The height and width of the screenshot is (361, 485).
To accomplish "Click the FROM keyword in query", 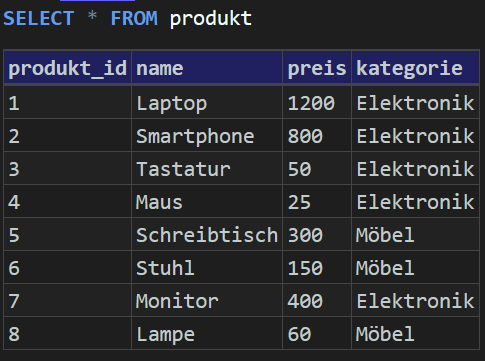I will pos(134,18).
